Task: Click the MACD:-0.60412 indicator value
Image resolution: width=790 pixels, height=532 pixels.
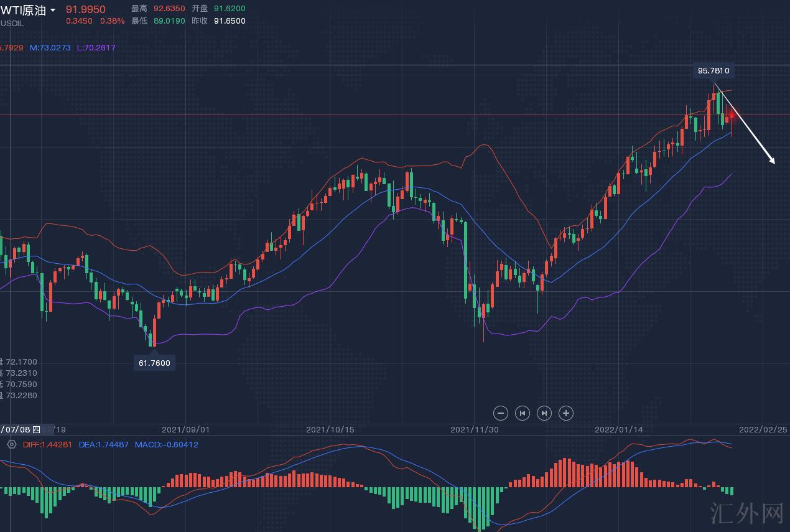Action: [167, 444]
